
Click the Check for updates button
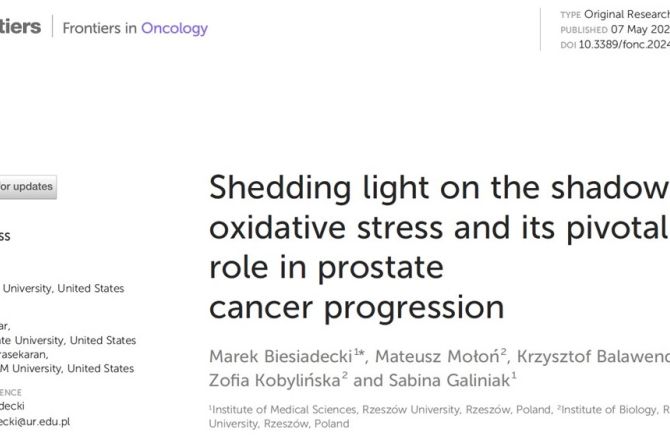click(x=27, y=187)
